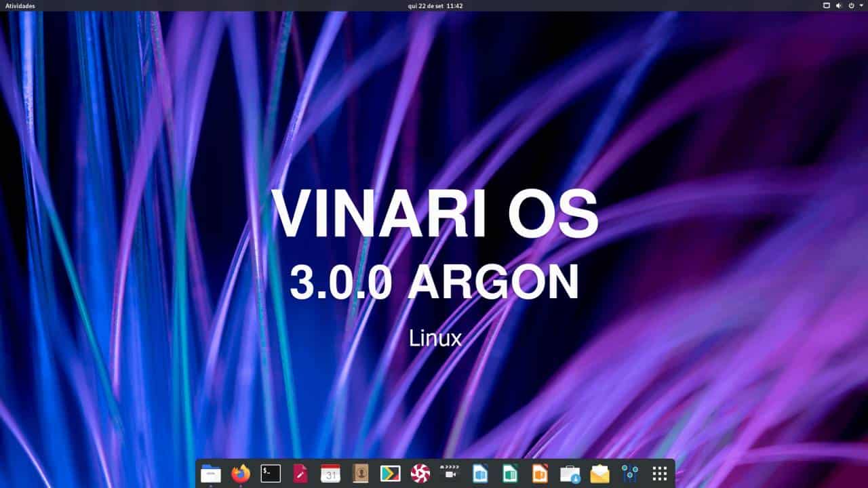Open the files manager from the dock
This screenshot has width=868, height=488.
point(211,474)
